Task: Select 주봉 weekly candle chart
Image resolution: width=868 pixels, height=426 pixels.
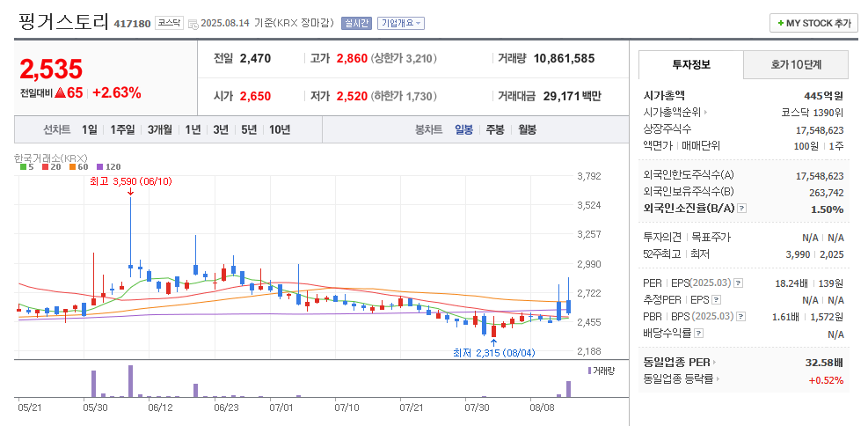Action: (x=495, y=129)
